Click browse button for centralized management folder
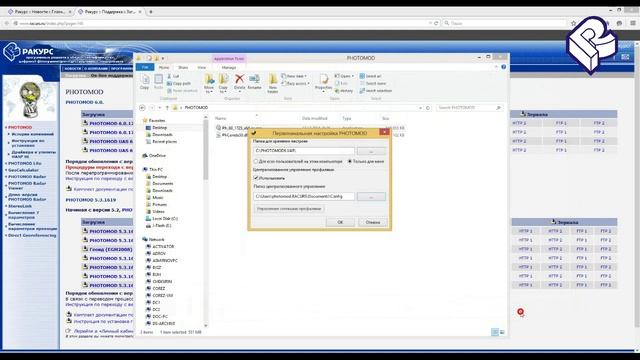Viewport: 640px width, 360px height. point(371,197)
